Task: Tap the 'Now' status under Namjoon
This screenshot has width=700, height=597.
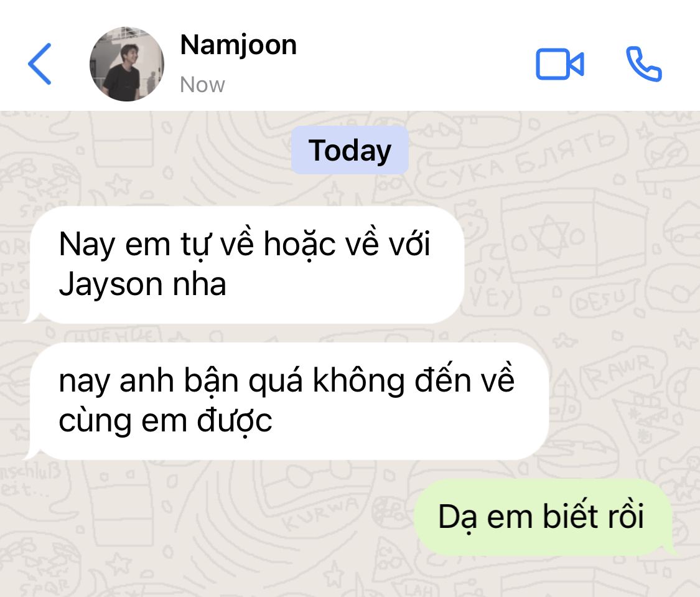Action: (x=202, y=85)
